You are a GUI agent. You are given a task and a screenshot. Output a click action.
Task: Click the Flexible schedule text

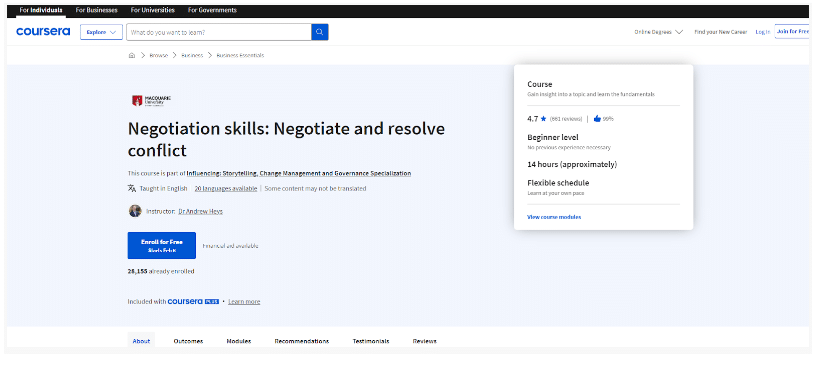[x=558, y=183]
